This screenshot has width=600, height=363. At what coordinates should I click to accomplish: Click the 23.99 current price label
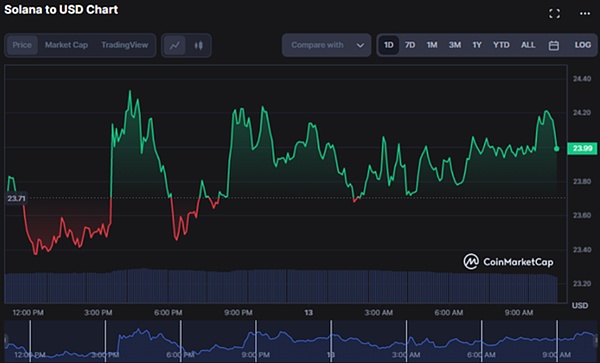point(582,148)
